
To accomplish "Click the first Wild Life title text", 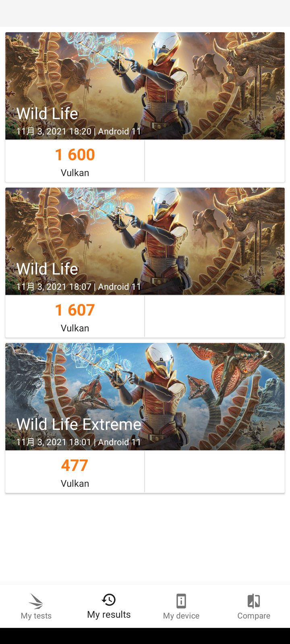I will point(47,114).
